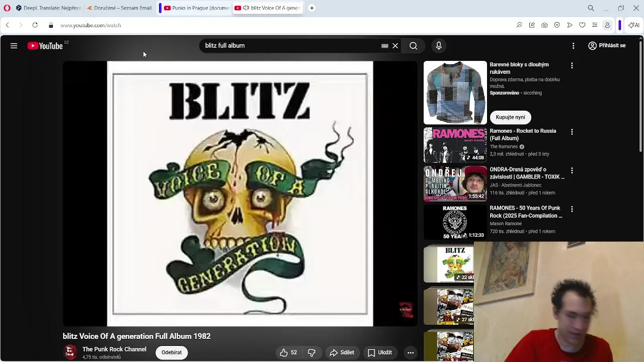Open Ramones Rocket to Russia thumbnail

coord(455,145)
